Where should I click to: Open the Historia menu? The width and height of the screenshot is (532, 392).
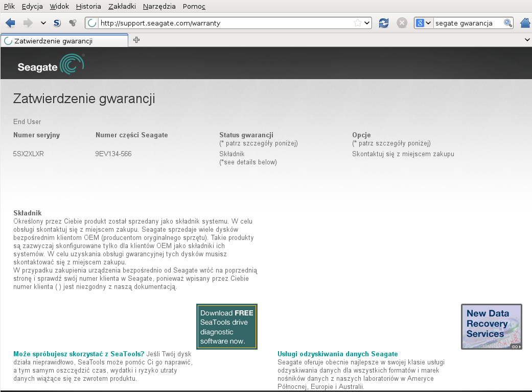point(88,6)
